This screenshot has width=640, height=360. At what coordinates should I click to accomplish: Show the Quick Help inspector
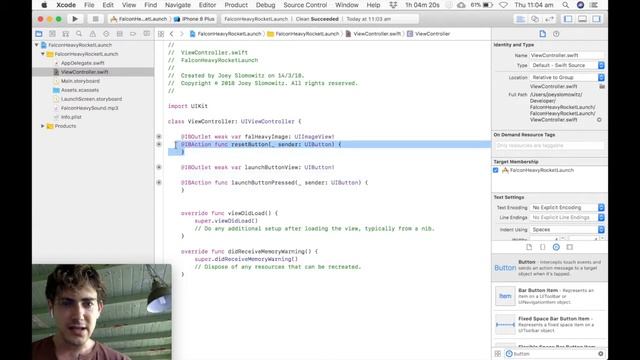click(x=556, y=34)
